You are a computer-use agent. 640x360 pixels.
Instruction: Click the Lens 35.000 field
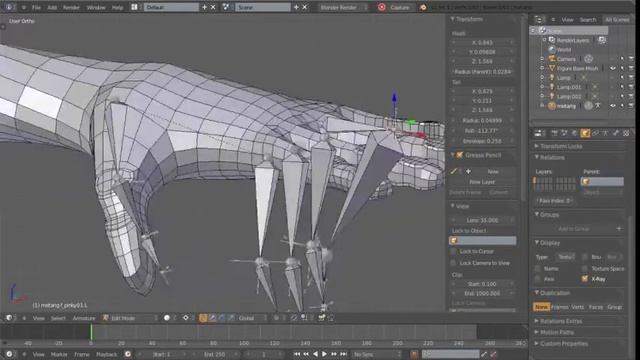click(x=482, y=220)
